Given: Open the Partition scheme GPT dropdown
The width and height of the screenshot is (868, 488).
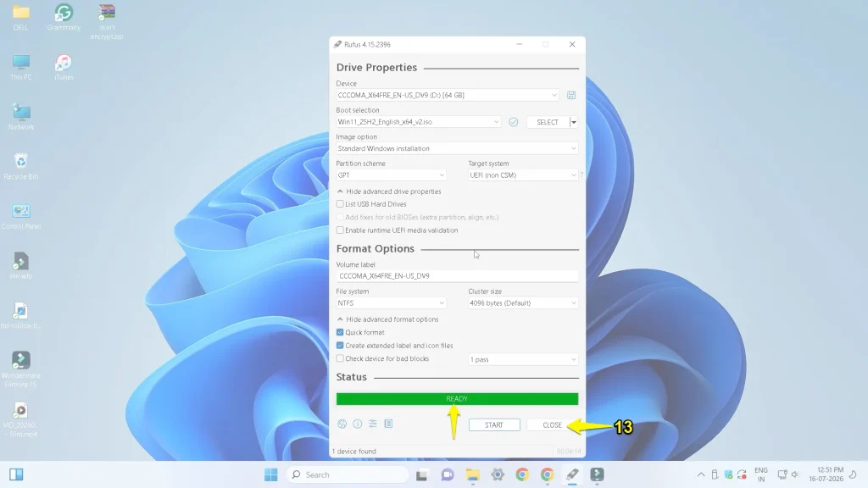Looking at the screenshot, I should click(x=391, y=175).
